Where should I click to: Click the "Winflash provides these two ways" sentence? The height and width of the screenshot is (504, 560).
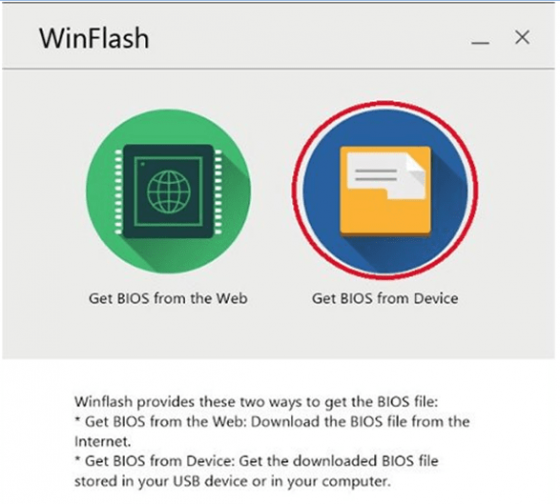[256, 402]
